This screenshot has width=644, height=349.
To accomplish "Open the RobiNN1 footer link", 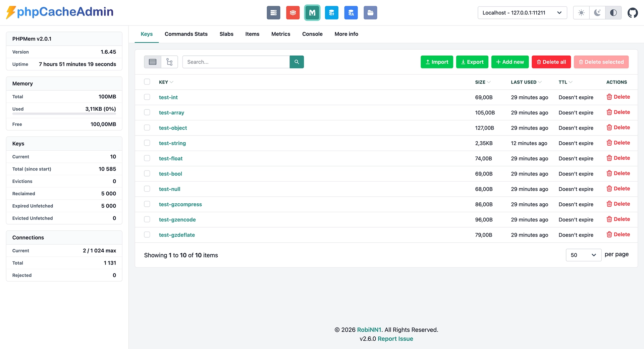I will pyautogui.click(x=369, y=330).
